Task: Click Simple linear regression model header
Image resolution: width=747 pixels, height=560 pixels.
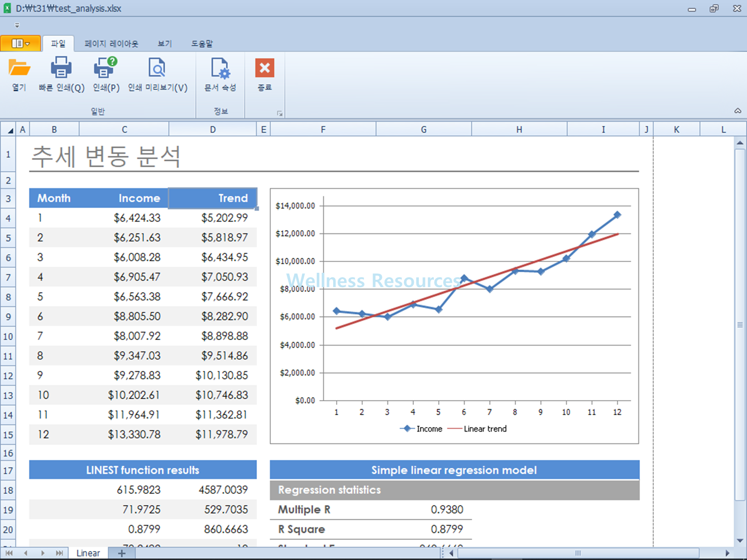Action: 454,470
